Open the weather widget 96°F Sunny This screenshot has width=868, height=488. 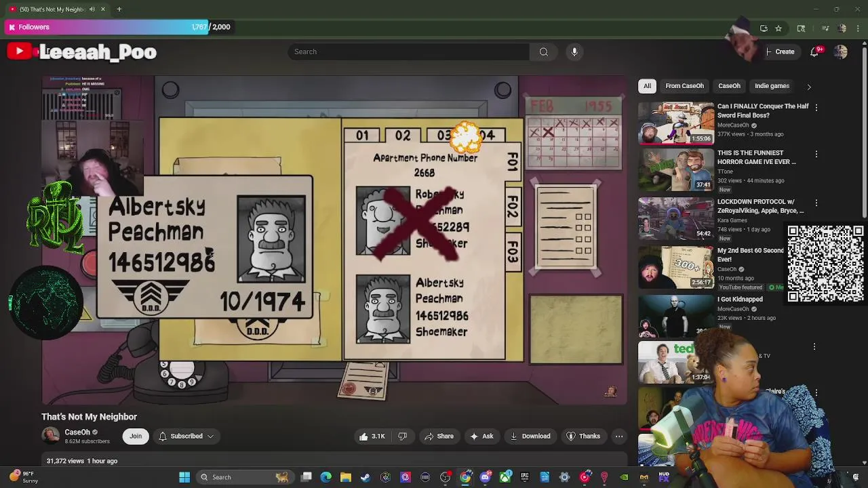pyautogui.click(x=21, y=477)
